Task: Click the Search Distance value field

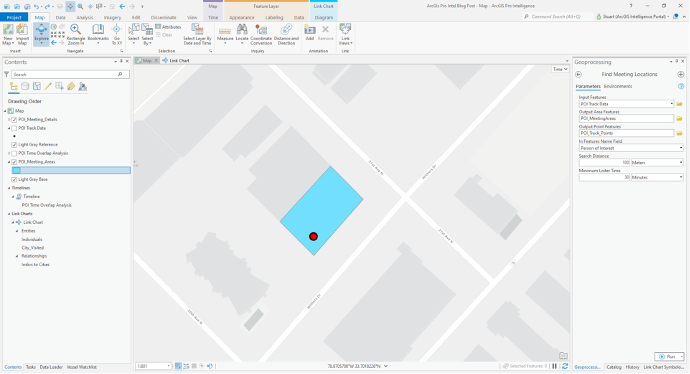Action: [x=604, y=163]
